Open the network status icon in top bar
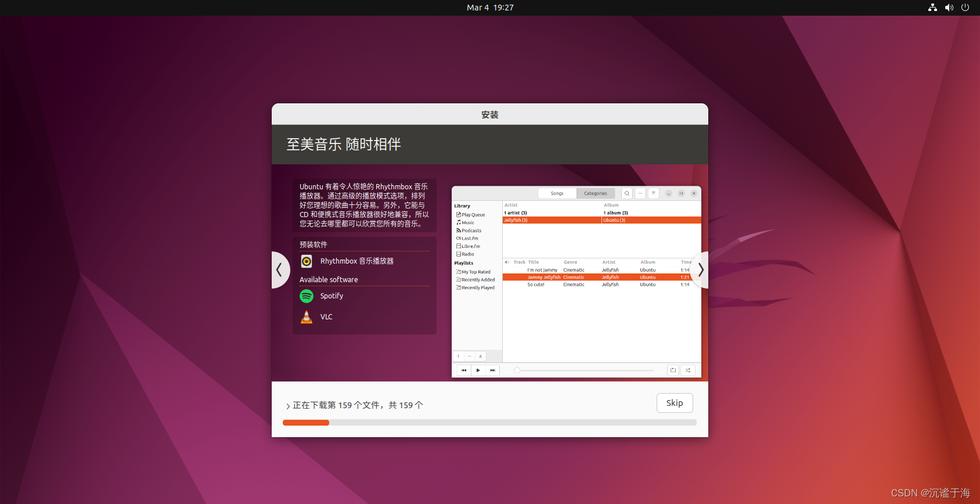This screenshot has height=504, width=980. (932, 8)
